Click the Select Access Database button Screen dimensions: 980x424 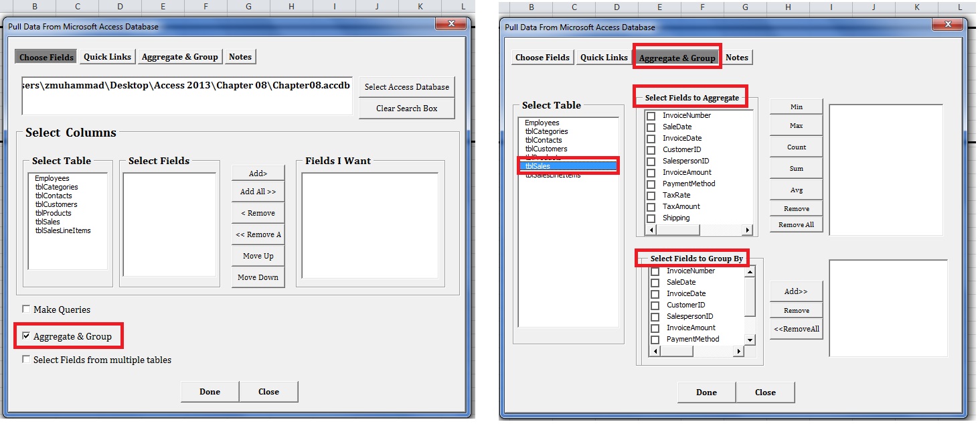tap(406, 86)
